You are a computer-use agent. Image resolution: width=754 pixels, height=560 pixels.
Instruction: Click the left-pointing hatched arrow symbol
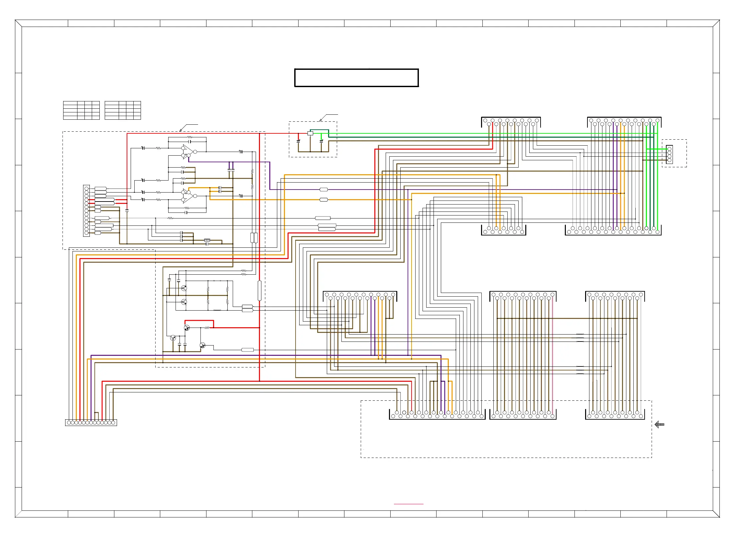coord(659,424)
